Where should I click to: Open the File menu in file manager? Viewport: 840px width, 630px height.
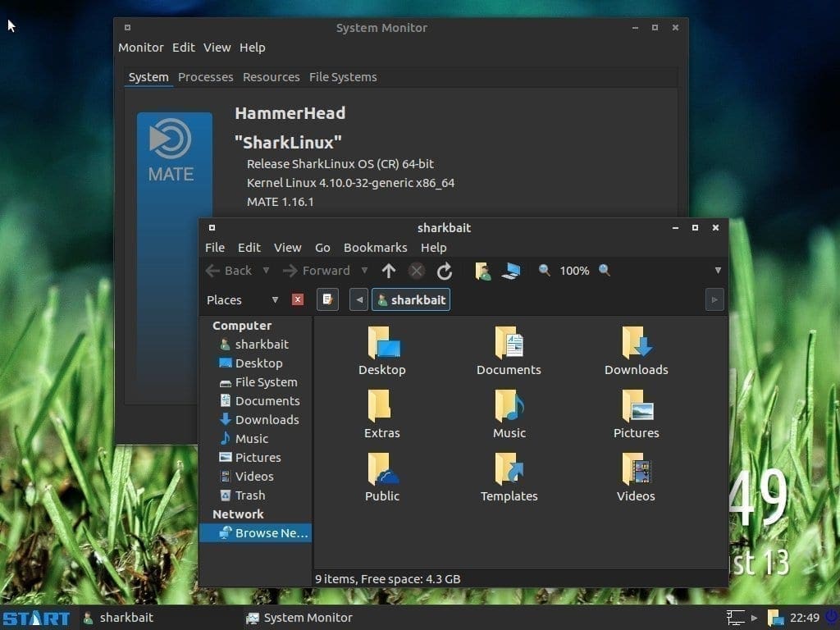point(215,248)
